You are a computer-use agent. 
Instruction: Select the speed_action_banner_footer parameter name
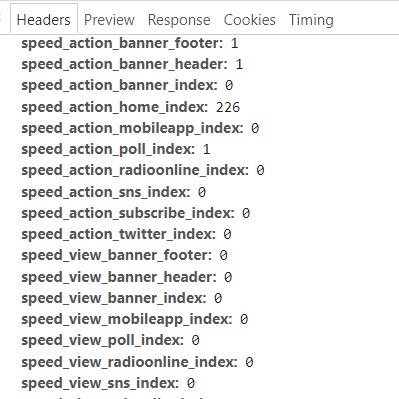122,43
